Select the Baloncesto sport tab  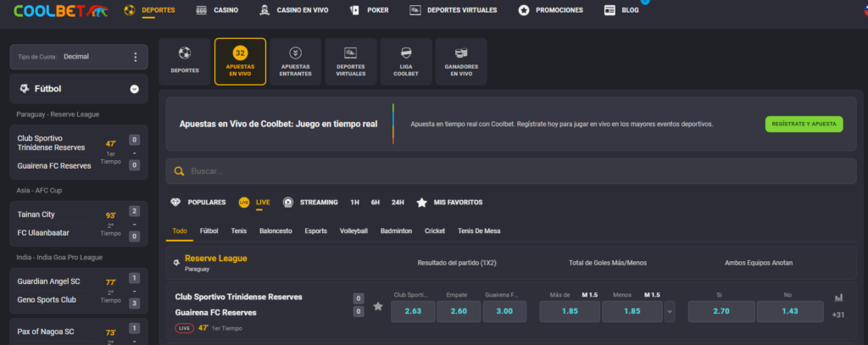tap(275, 231)
